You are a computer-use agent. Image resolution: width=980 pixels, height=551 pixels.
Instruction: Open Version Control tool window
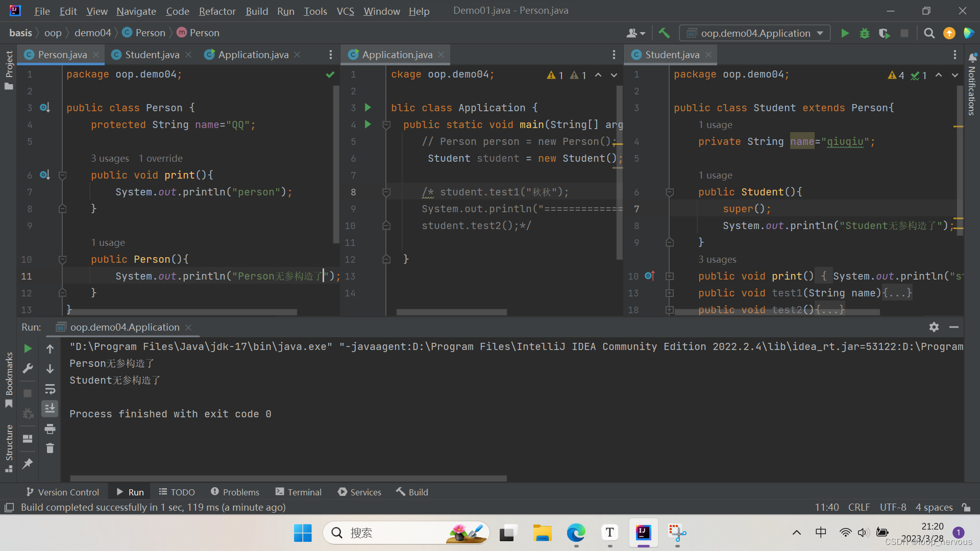[x=63, y=492]
